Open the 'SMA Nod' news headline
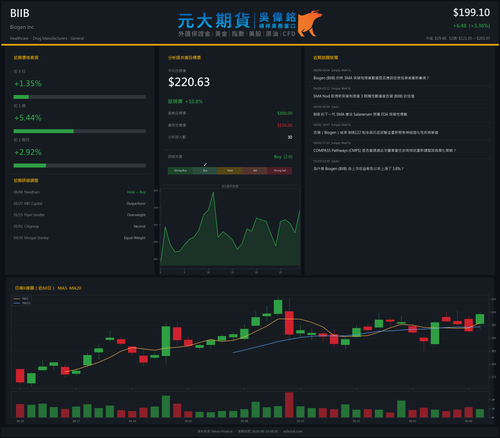The image size is (500, 438). [x=363, y=96]
